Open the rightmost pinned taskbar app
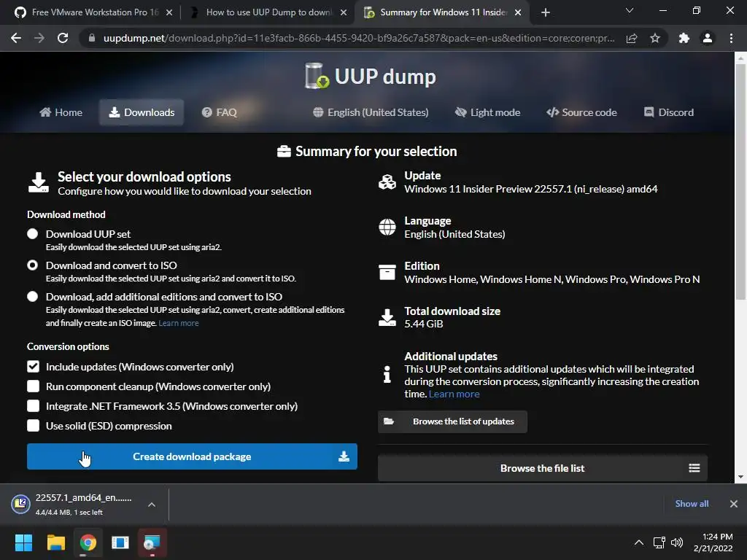 pos(152,542)
